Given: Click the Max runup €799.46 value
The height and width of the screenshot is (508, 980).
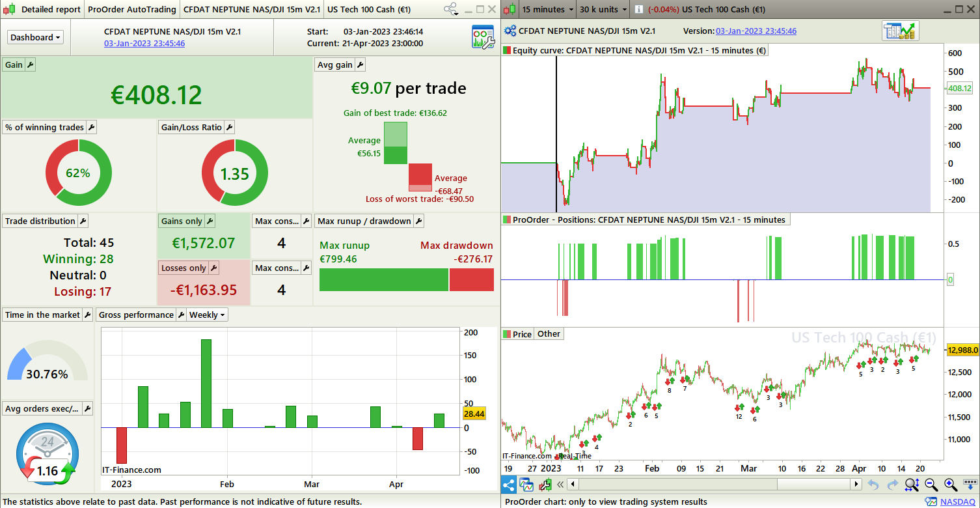Looking at the screenshot, I should [x=338, y=259].
